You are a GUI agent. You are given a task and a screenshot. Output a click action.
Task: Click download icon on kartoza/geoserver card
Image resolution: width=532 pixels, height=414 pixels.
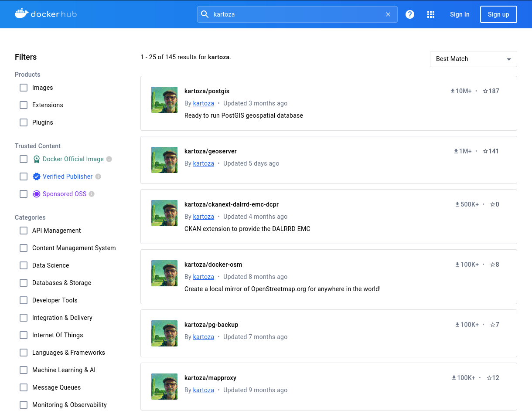point(456,151)
